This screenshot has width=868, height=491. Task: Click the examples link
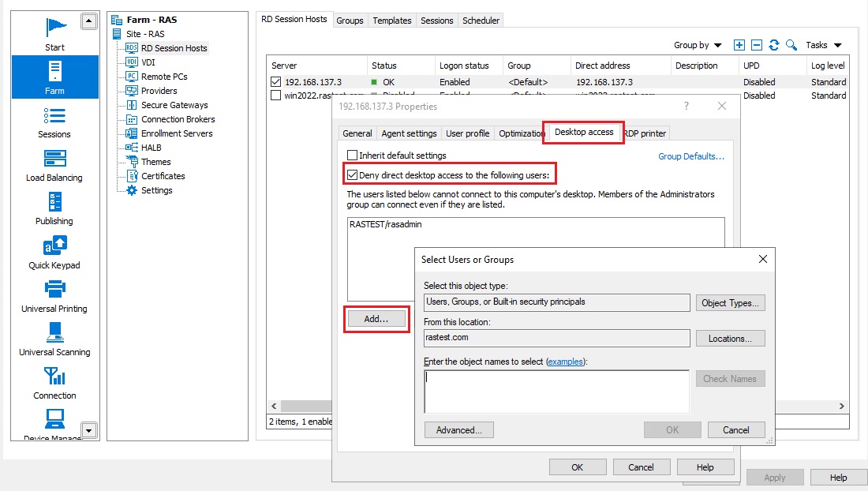(565, 362)
